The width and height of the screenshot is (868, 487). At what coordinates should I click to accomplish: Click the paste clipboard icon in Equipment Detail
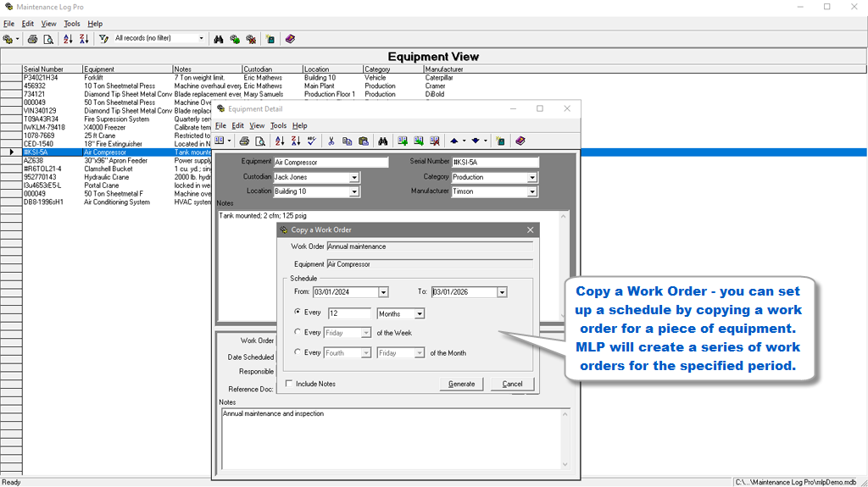pyautogui.click(x=363, y=141)
